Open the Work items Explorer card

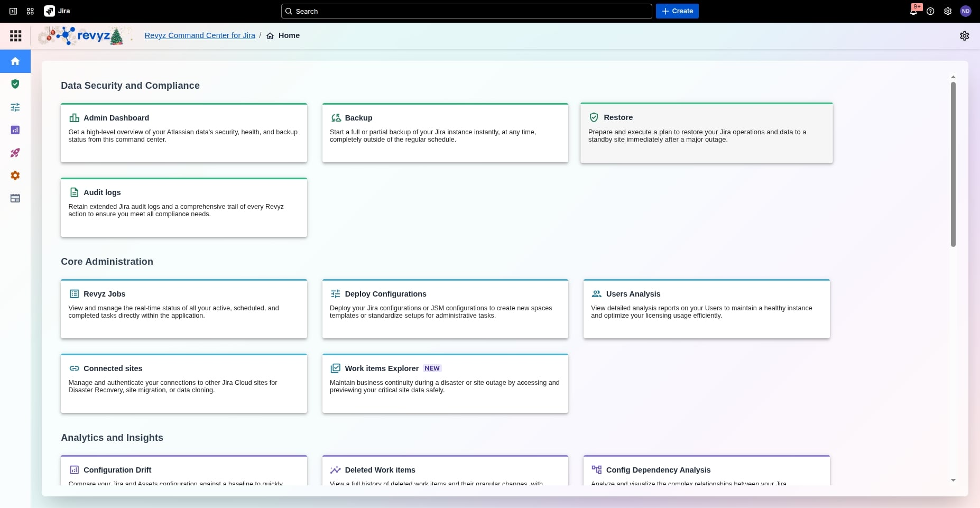point(445,383)
